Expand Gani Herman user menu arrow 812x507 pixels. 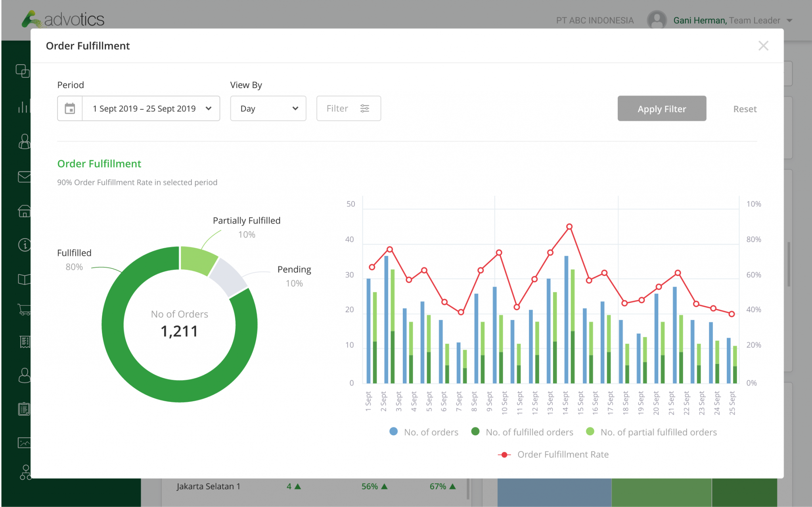coord(789,21)
